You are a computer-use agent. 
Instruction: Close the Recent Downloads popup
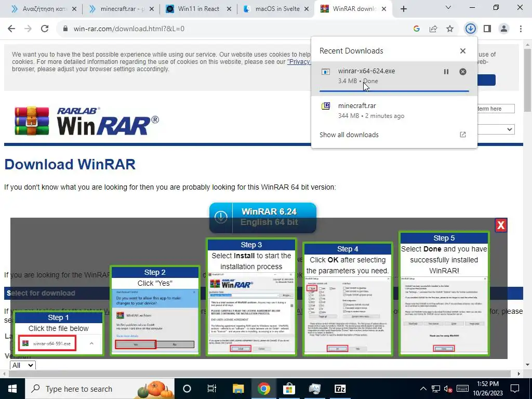463,51
